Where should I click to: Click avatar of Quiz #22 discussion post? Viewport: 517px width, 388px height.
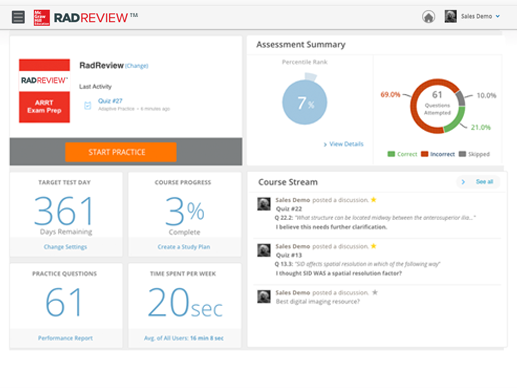point(264,204)
